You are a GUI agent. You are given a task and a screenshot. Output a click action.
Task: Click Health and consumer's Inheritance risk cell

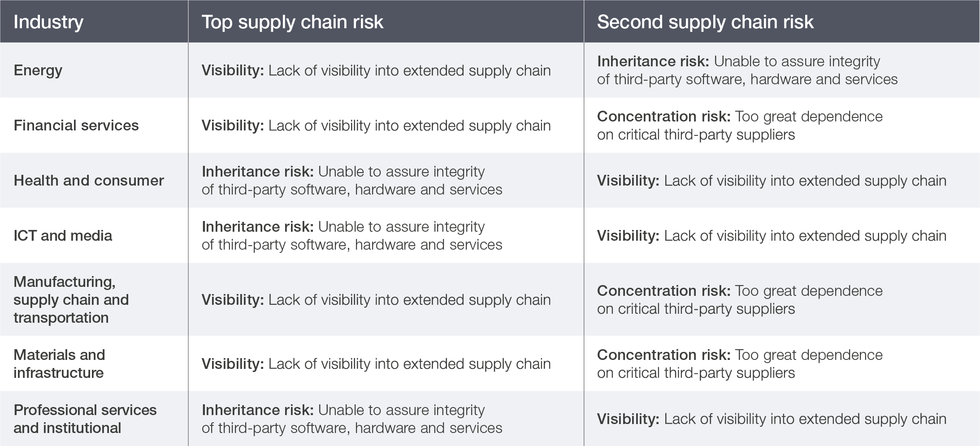pos(352,181)
